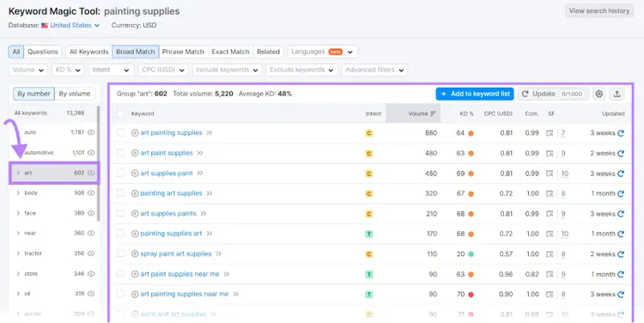This screenshot has width=644, height=323.
Task: Sort groups By volume
Action: coord(75,94)
